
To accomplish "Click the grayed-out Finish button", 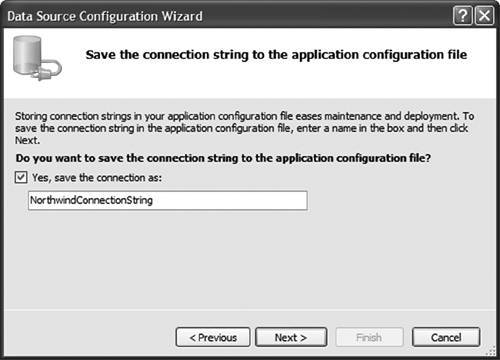I will (x=369, y=337).
